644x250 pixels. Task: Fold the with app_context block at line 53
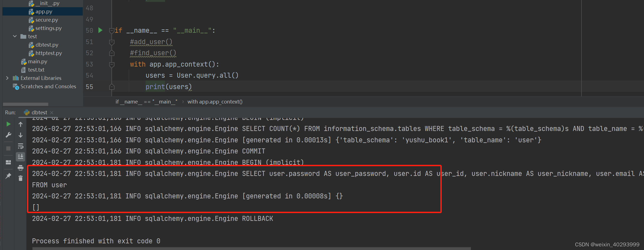[x=112, y=65]
